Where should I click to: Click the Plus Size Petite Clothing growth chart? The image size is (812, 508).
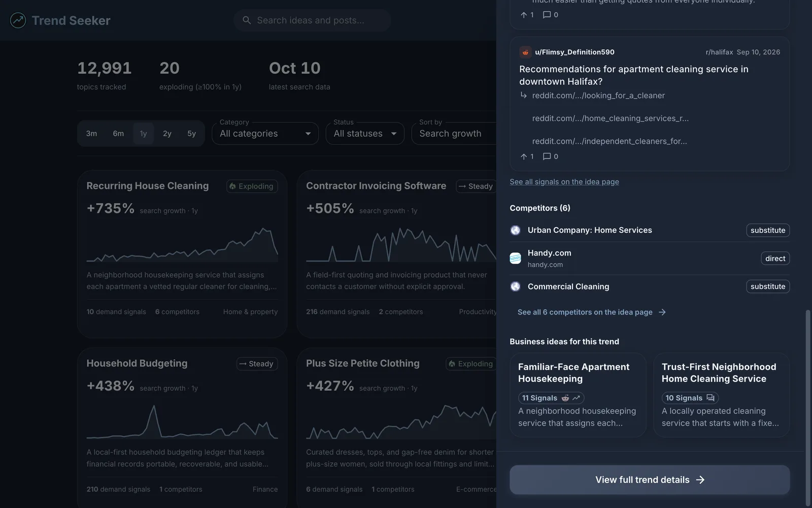[401, 421]
